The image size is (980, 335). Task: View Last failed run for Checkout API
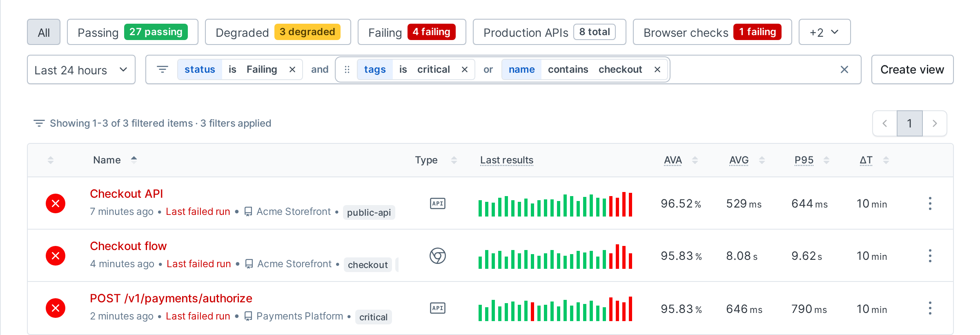[x=198, y=212]
